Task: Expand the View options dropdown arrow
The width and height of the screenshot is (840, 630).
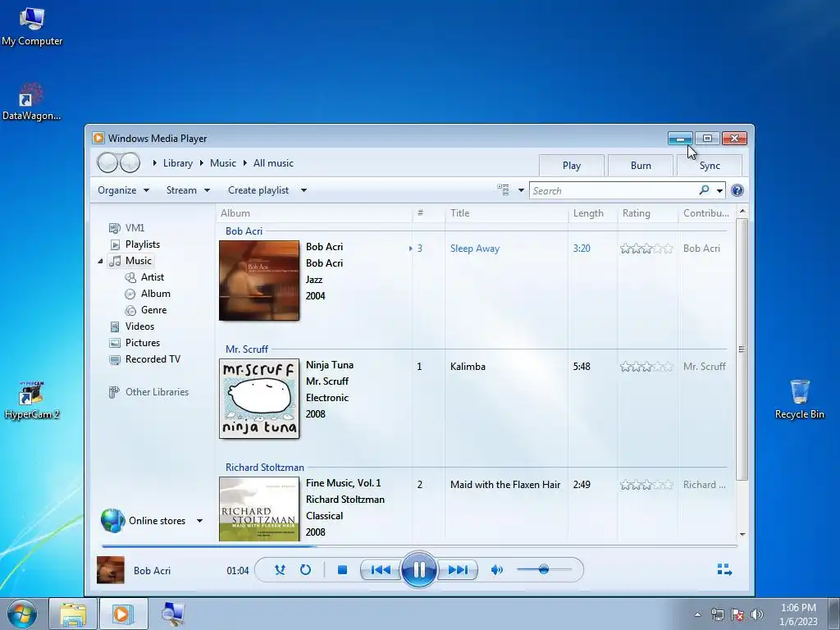Action: point(521,190)
